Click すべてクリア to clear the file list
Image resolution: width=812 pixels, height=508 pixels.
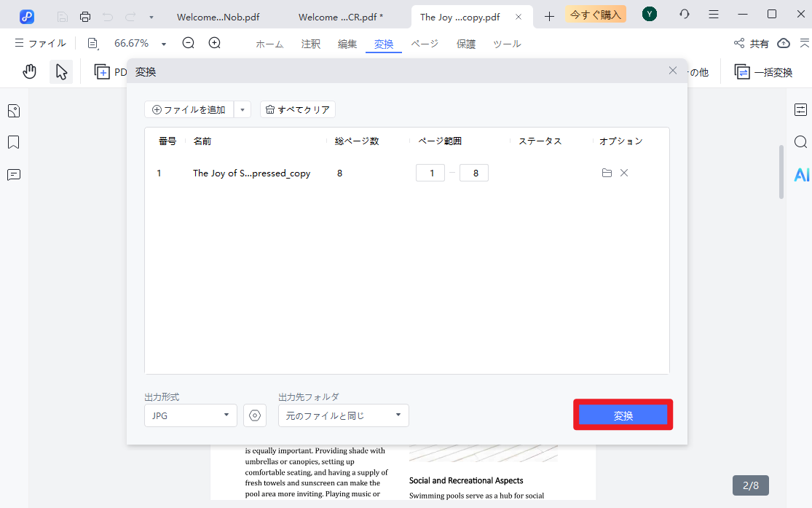[x=297, y=109]
